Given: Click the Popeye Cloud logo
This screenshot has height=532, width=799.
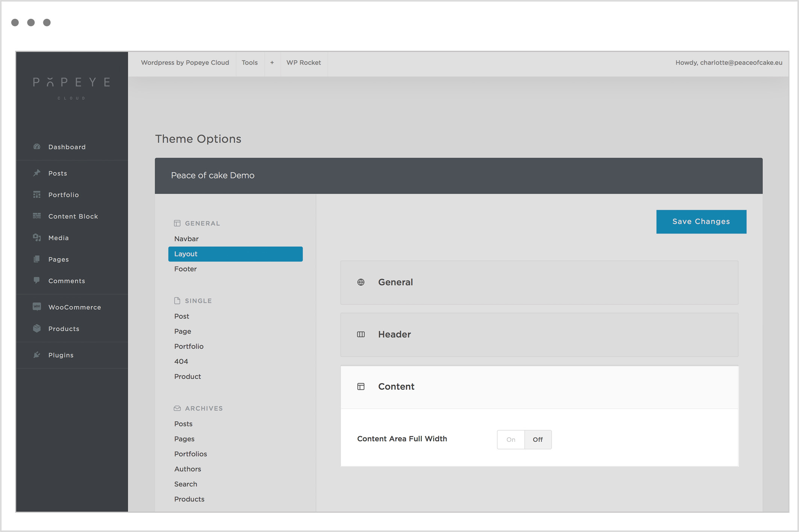Looking at the screenshot, I should (x=71, y=88).
